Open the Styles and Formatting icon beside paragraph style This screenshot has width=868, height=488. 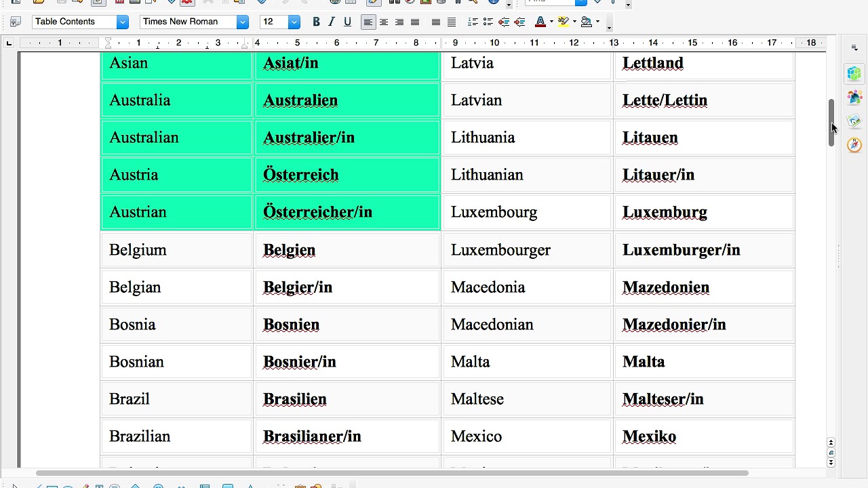click(x=15, y=22)
